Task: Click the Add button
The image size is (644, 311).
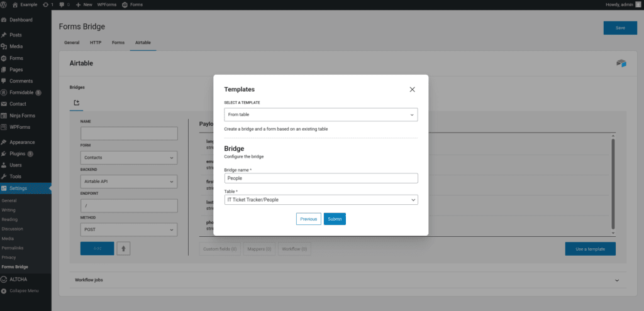Action: coord(97,248)
